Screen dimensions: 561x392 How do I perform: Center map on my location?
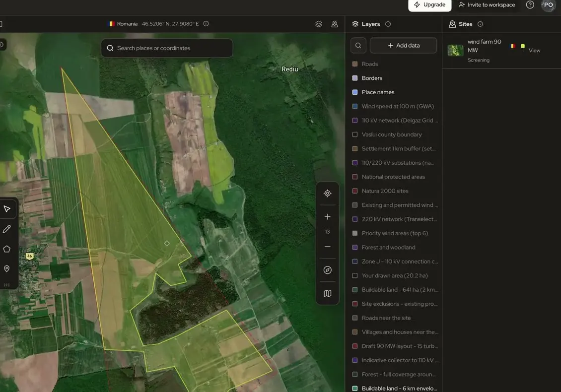point(327,194)
